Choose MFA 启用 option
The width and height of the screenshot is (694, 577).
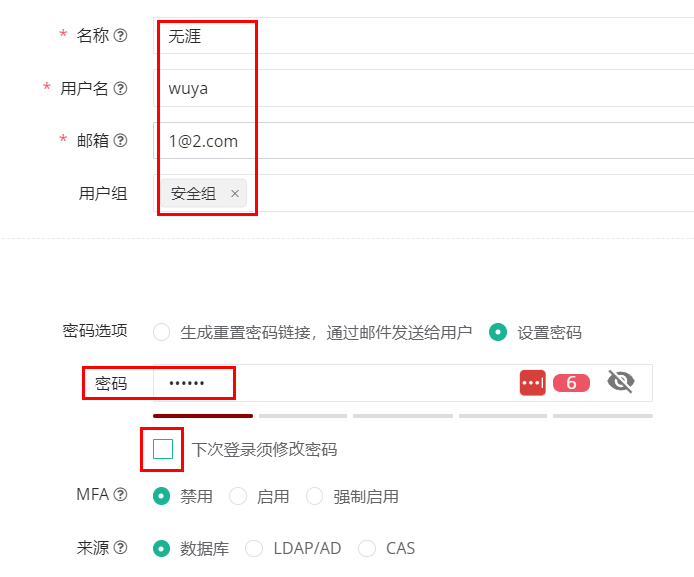tap(238, 496)
